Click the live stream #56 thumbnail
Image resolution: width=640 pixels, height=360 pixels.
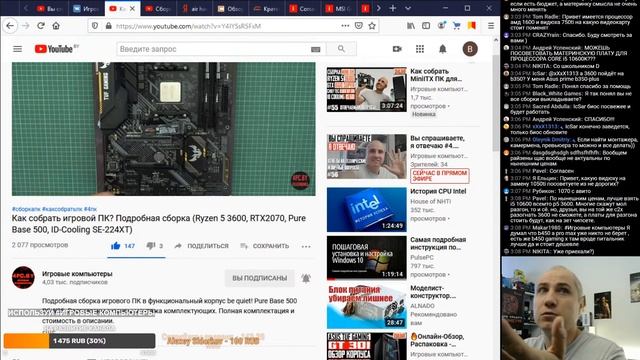(367, 157)
